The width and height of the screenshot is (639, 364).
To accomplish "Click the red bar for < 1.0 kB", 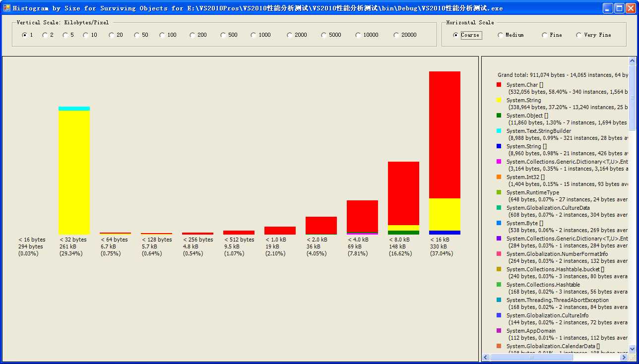I will click(280, 231).
